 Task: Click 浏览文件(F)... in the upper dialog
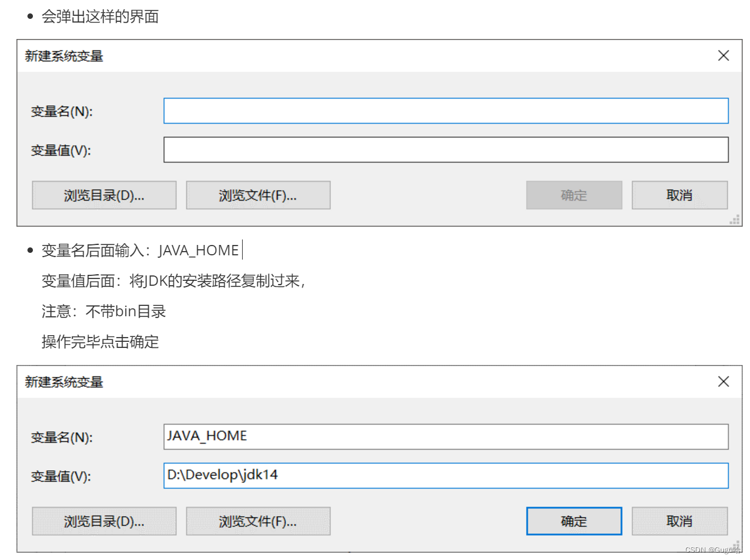pyautogui.click(x=258, y=196)
